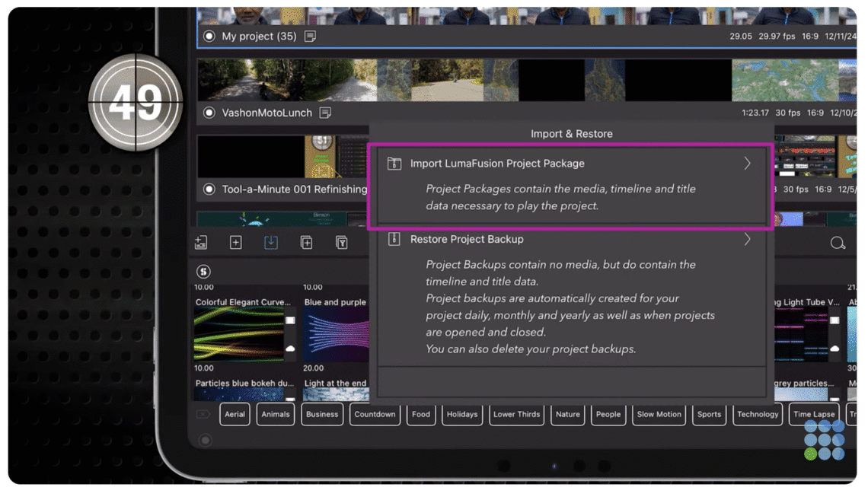Click the duplicate project icon
The width and height of the screenshot is (868, 500).
pyautogui.click(x=306, y=243)
